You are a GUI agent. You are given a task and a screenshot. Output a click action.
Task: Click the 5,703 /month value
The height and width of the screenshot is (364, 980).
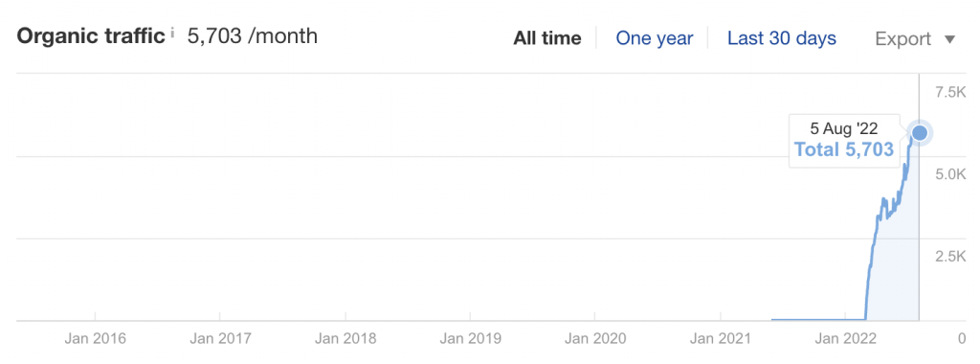pyautogui.click(x=253, y=36)
